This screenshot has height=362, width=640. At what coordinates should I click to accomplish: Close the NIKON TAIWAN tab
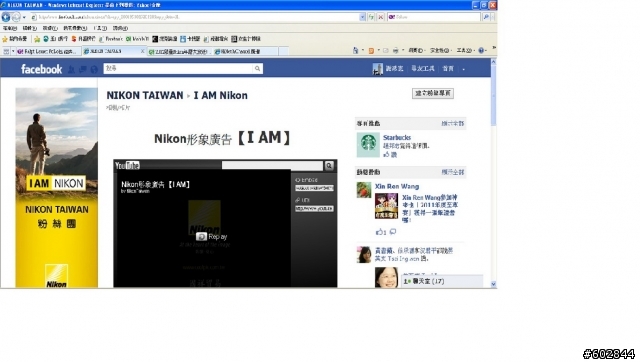click(x=142, y=51)
